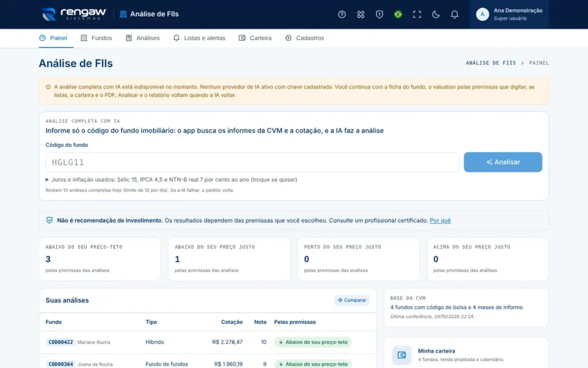Click Mariane Rocha fund name
The height and width of the screenshot is (368, 588).
[x=94, y=343]
